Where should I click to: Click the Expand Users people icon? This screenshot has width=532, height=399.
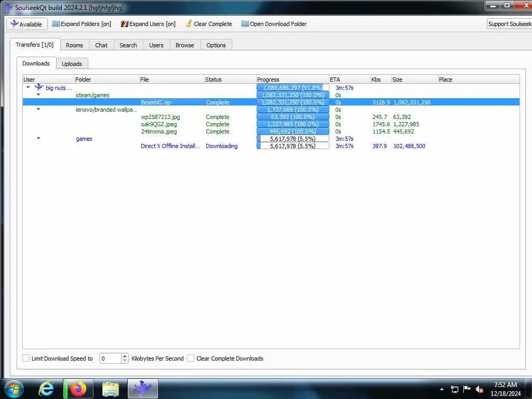pos(125,24)
